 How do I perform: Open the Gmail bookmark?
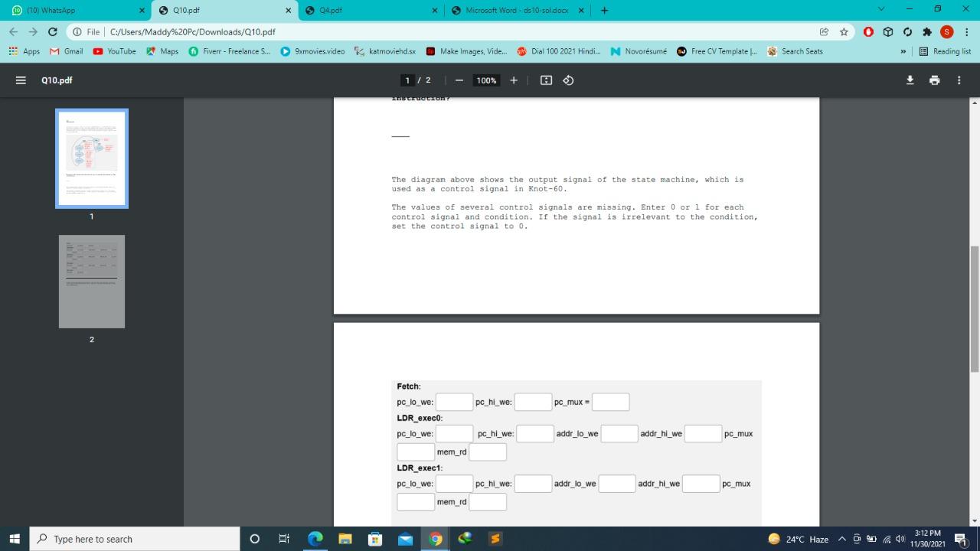pyautogui.click(x=67, y=51)
